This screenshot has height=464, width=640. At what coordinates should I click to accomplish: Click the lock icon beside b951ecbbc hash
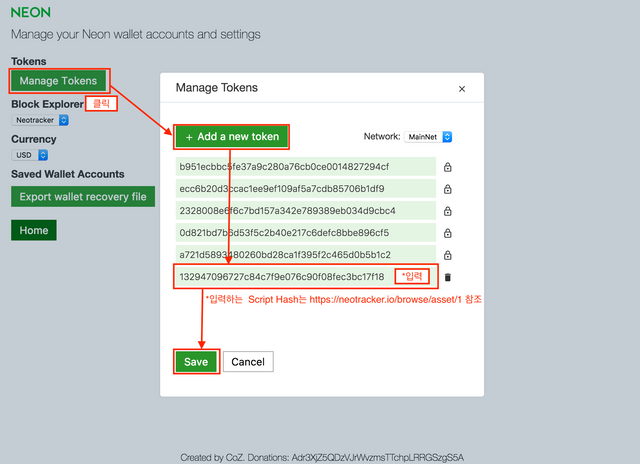point(447,167)
